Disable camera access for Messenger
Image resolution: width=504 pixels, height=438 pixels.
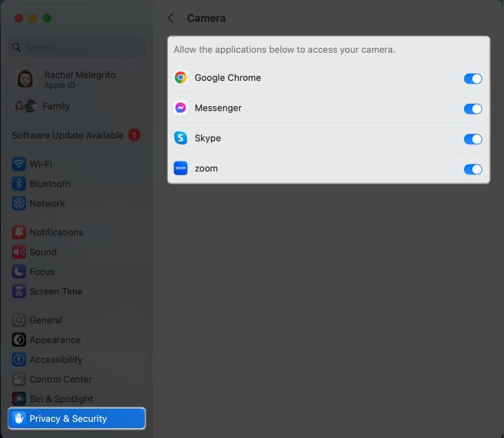(x=472, y=109)
